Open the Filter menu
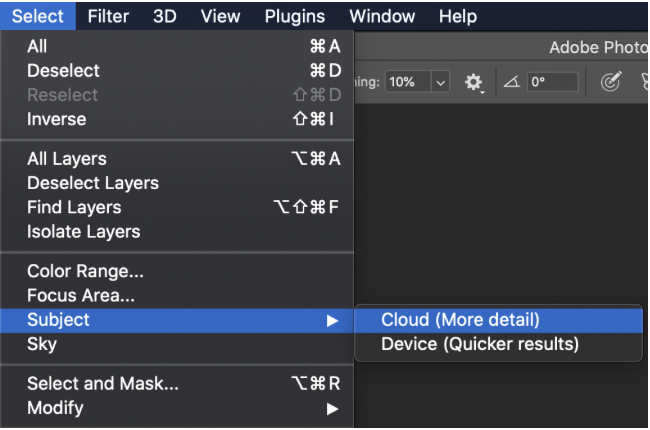Image resolution: width=650 pixels, height=430 pixels. 107,16
